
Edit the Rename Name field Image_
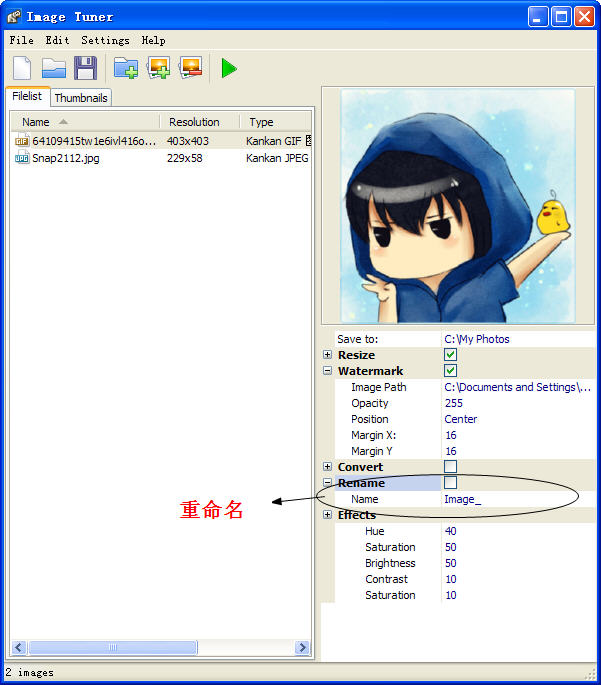[x=518, y=499]
